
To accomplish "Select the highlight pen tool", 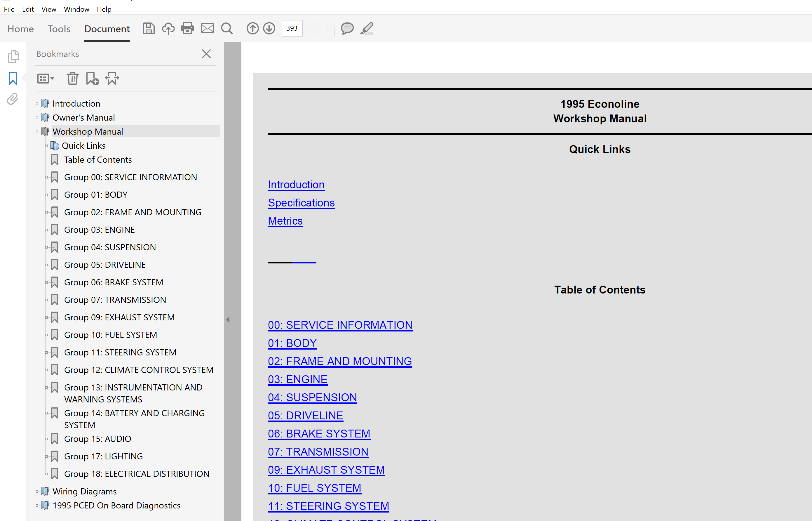I will tap(367, 28).
